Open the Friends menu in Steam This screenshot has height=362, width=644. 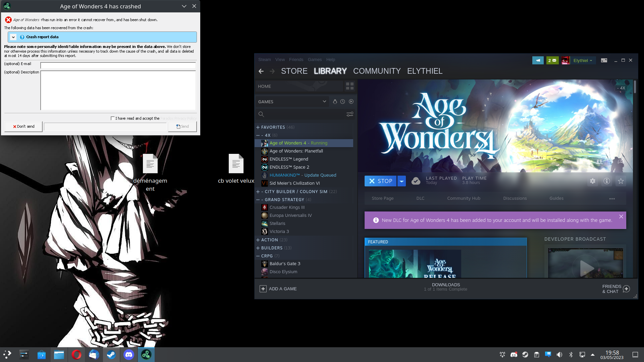pos(296,60)
